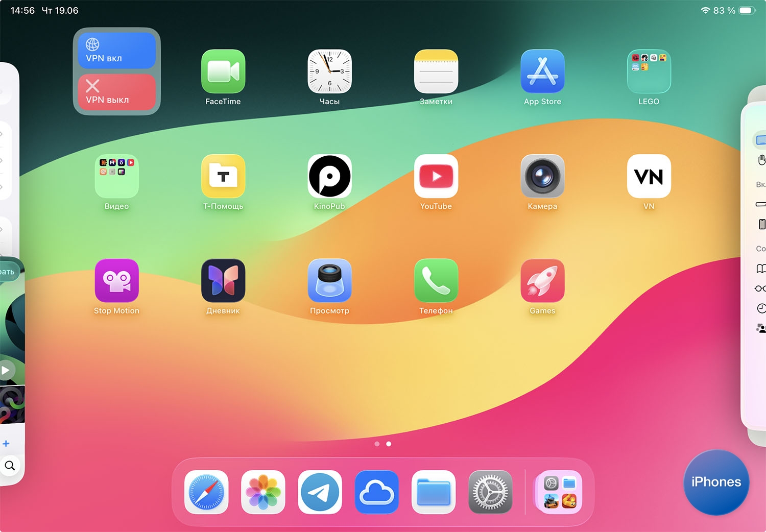Open the Stop Motion app

tap(116, 281)
